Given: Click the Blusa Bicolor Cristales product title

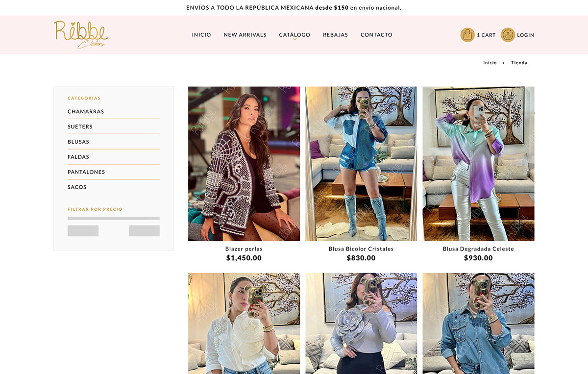Looking at the screenshot, I should [361, 249].
